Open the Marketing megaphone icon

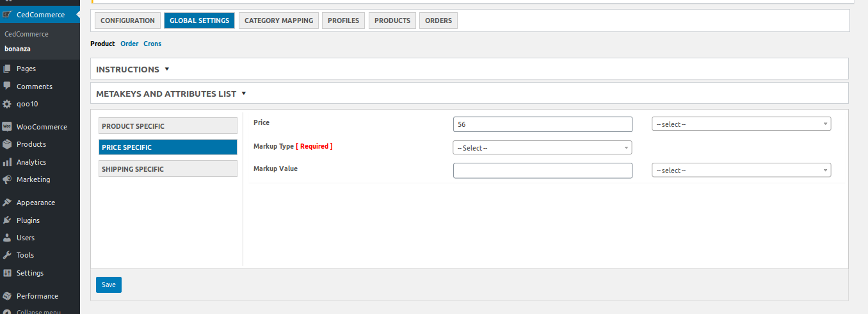[x=7, y=179]
